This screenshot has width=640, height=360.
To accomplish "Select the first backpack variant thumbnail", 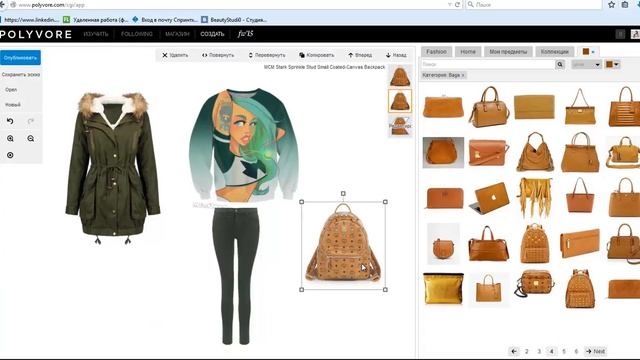I will tap(400, 76).
